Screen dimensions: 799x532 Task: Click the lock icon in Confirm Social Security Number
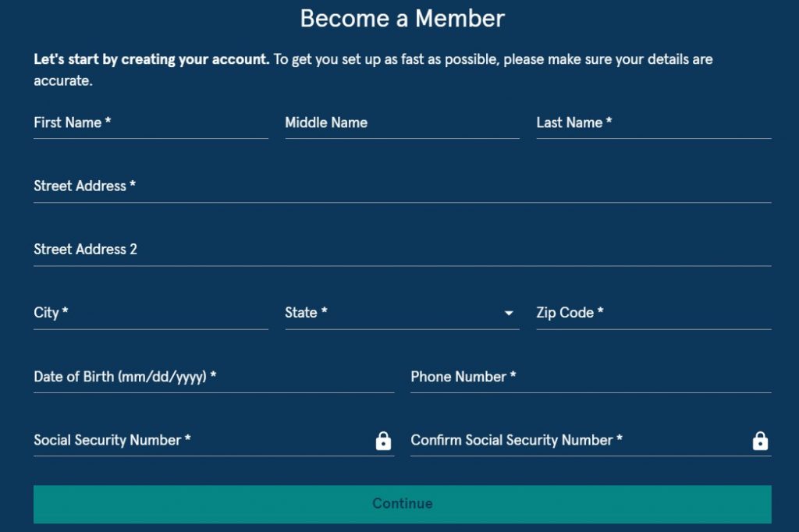pyautogui.click(x=760, y=441)
